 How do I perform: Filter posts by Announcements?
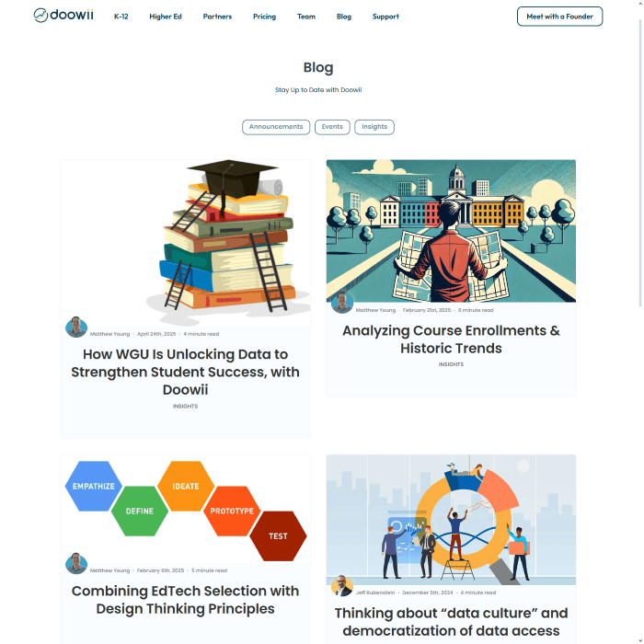pos(276,127)
